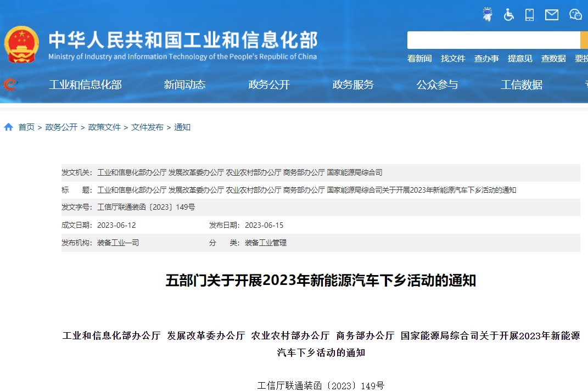This screenshot has height=392, width=588.
Task: Open the 工信数据 navigation item
Action: pos(522,85)
